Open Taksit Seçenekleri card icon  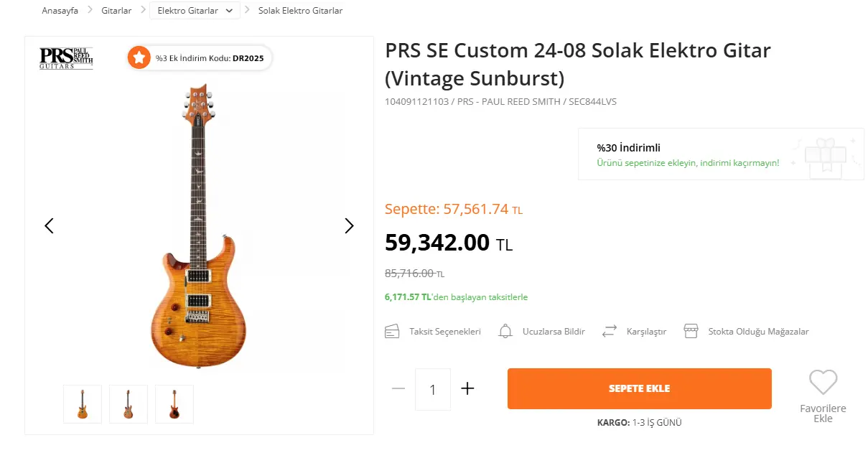point(392,332)
